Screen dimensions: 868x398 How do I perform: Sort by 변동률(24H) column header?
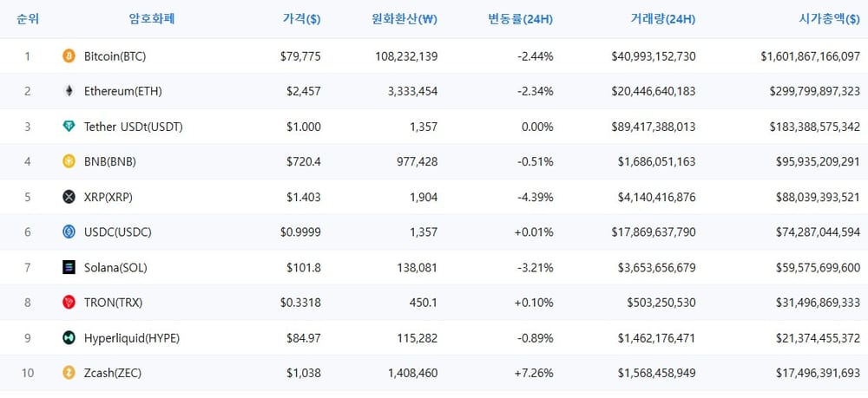[520, 19]
